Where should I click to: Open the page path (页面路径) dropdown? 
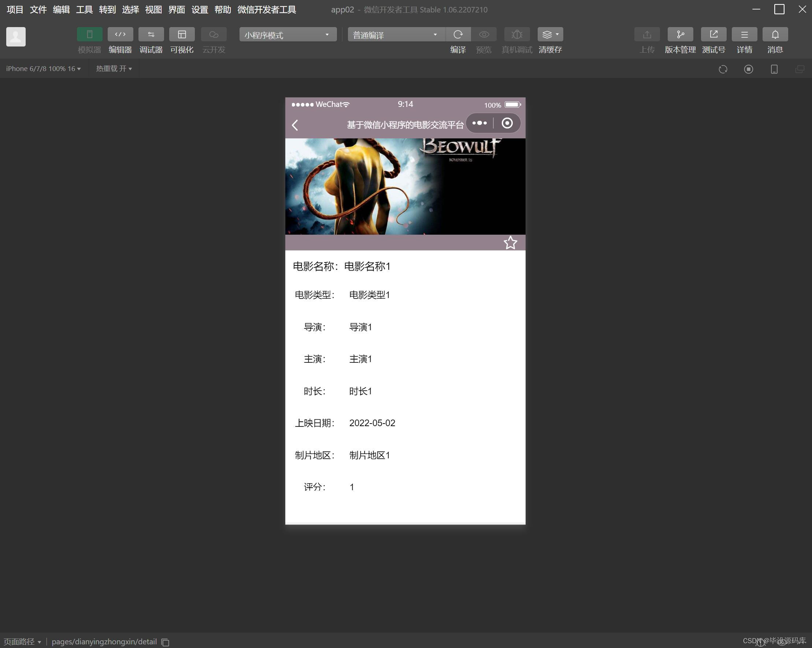point(22,642)
